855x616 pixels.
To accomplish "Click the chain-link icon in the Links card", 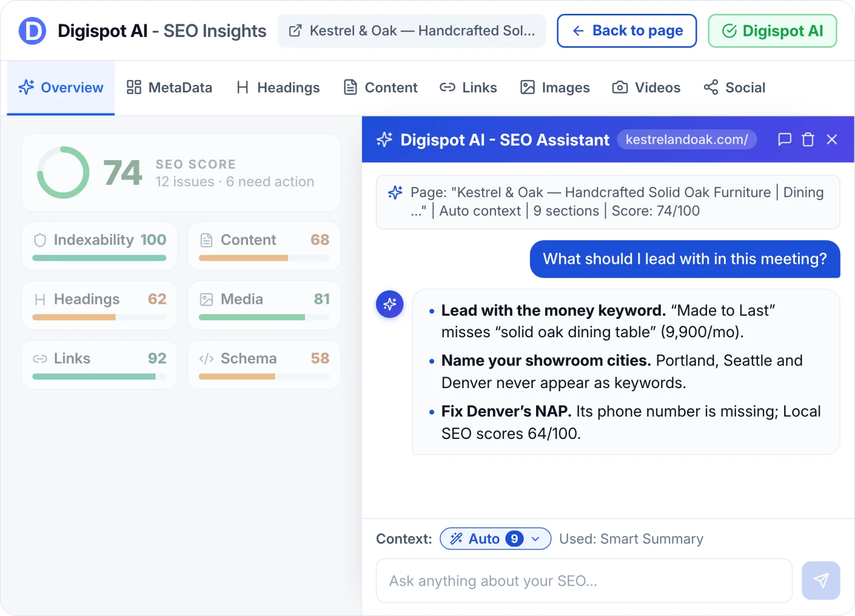I will [40, 359].
